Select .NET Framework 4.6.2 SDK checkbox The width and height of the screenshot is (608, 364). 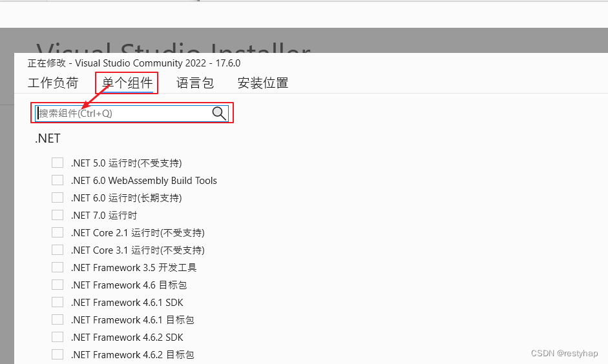click(x=58, y=337)
